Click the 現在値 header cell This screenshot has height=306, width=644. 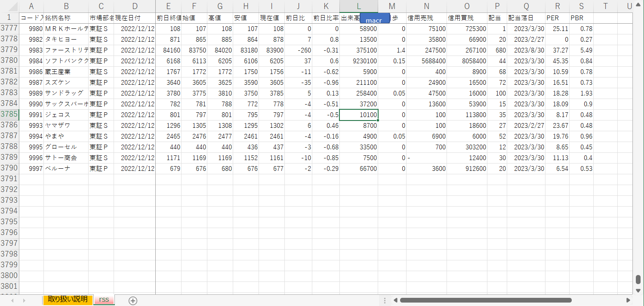point(271,18)
